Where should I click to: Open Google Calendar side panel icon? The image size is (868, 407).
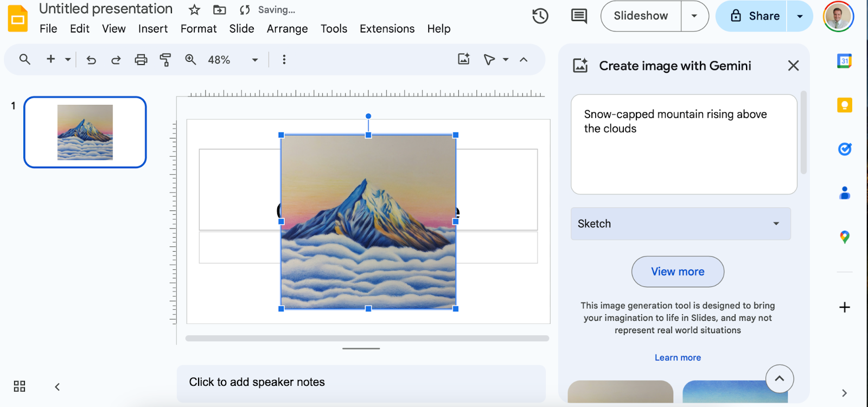(844, 61)
